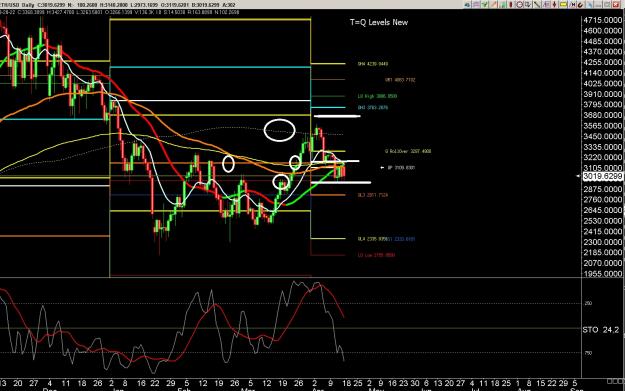Image resolution: width=625 pixels, height=391 pixels.
Task: Click the red up-down arrows icon
Action: [554, 5]
